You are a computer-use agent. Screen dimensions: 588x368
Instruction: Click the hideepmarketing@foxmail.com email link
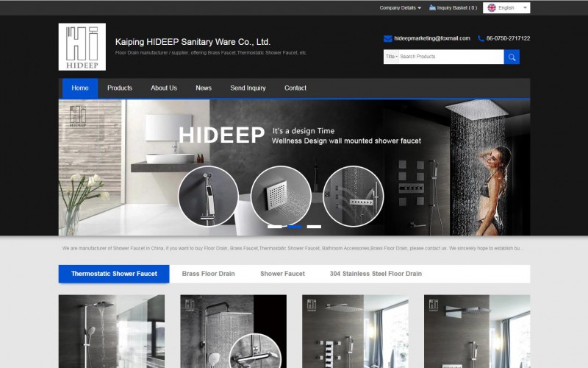432,38
